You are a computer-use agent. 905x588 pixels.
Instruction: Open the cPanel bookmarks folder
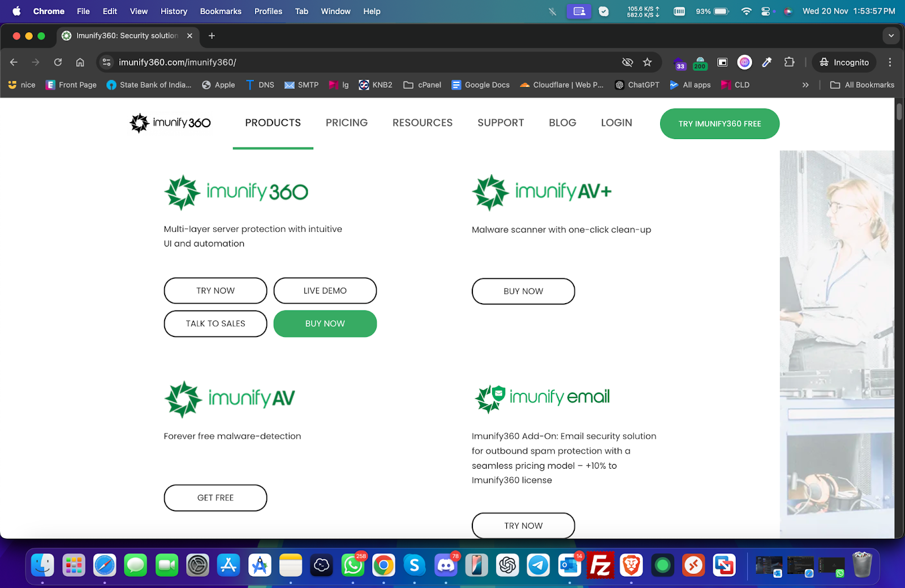click(422, 85)
